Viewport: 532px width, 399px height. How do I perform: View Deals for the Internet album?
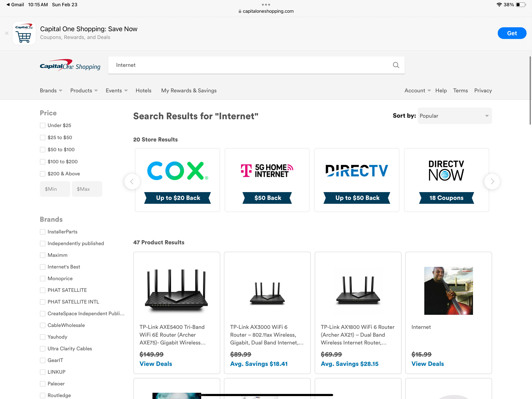point(428,364)
